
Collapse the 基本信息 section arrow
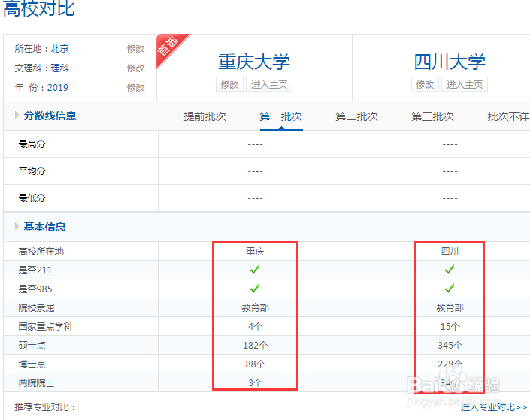[17, 226]
